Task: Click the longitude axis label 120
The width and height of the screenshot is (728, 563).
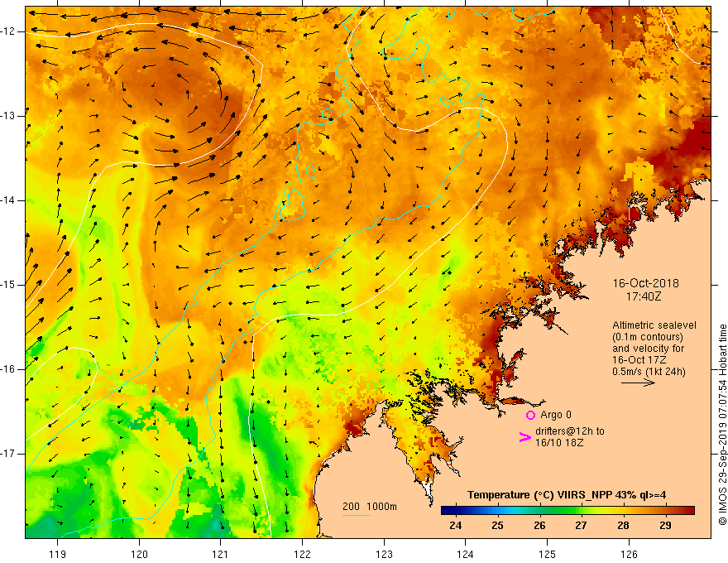Action: coord(139,554)
